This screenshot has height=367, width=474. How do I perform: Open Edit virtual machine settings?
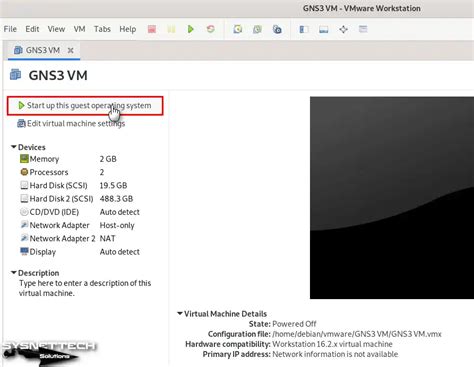click(x=71, y=124)
